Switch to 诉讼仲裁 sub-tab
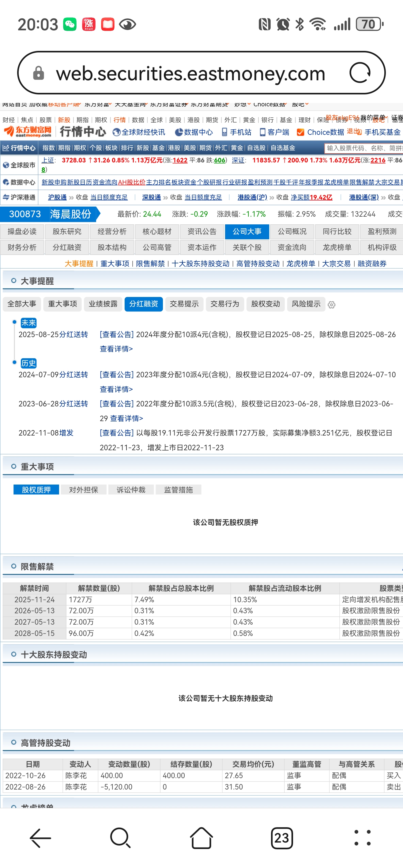This screenshot has height=868, width=403. tap(131, 489)
